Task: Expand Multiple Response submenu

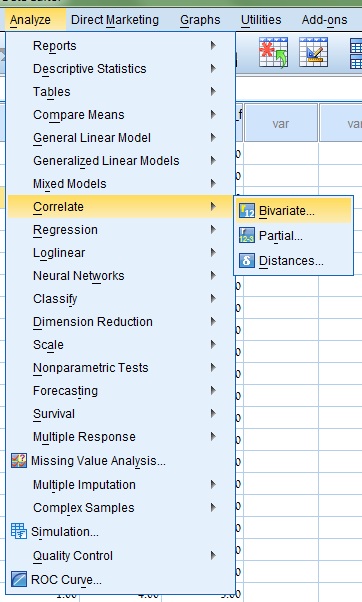Action: click(121, 437)
